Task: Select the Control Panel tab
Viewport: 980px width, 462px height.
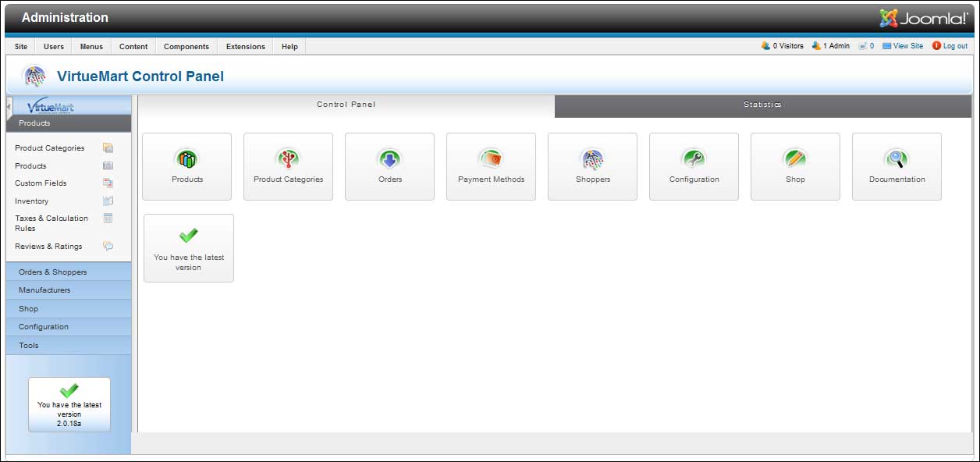Action: [346, 105]
